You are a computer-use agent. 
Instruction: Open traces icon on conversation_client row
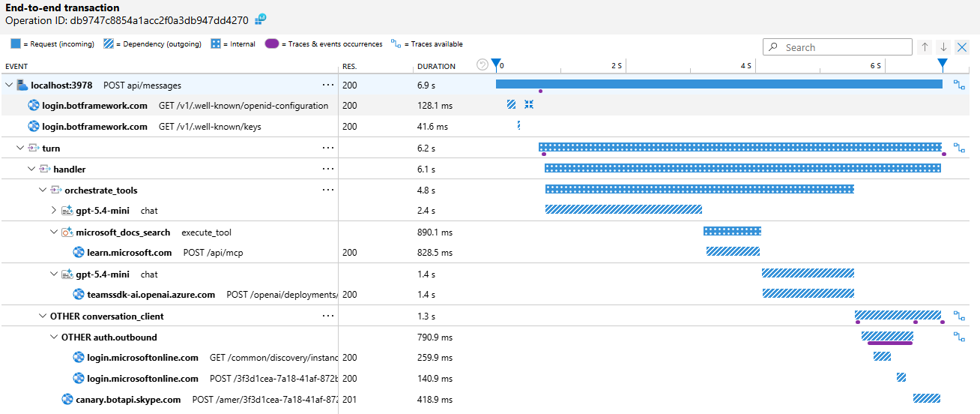pos(959,316)
